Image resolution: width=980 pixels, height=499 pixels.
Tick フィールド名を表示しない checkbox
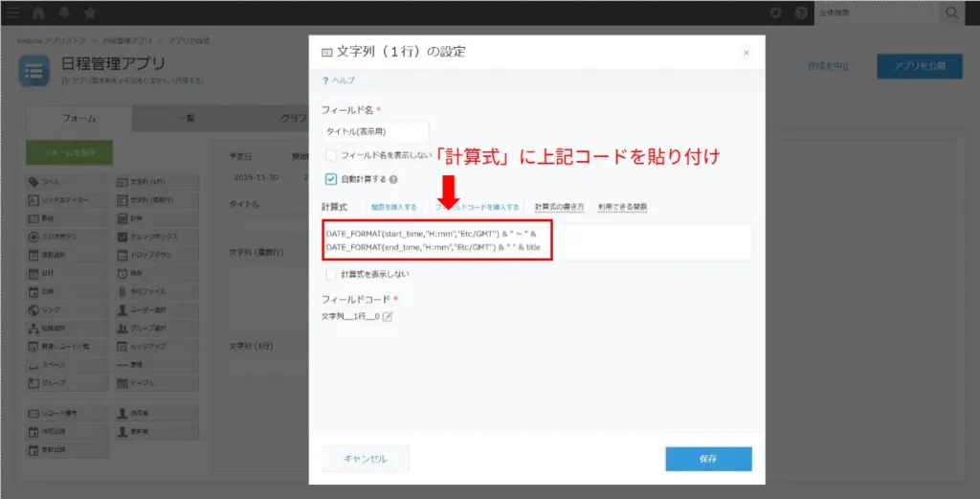330,155
